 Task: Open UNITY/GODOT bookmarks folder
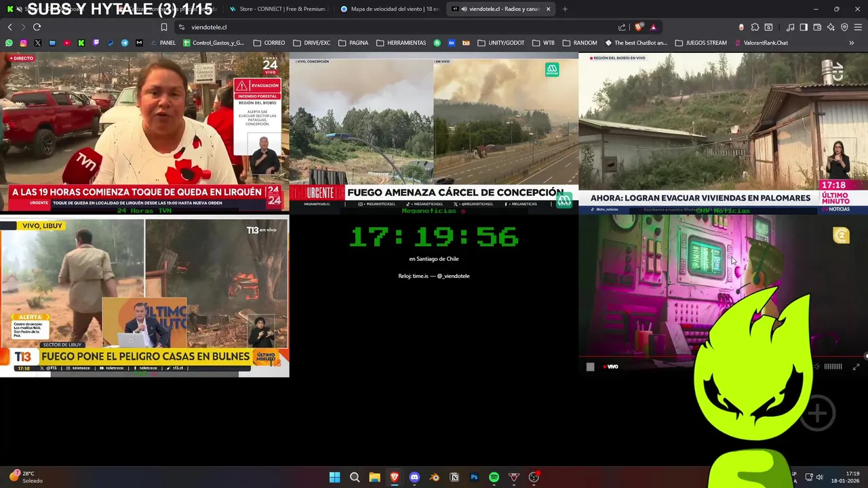(500, 43)
